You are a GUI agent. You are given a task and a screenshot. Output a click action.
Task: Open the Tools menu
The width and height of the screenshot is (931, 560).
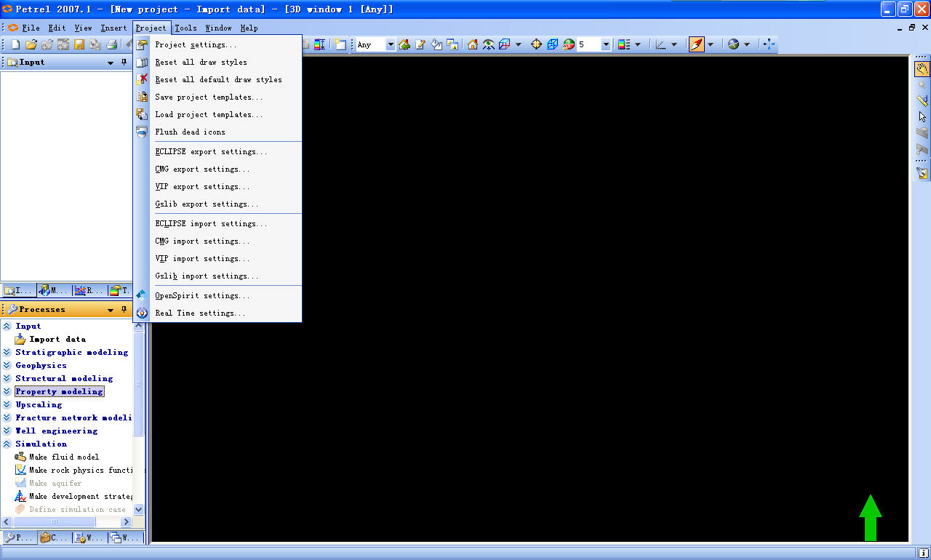[x=185, y=28]
